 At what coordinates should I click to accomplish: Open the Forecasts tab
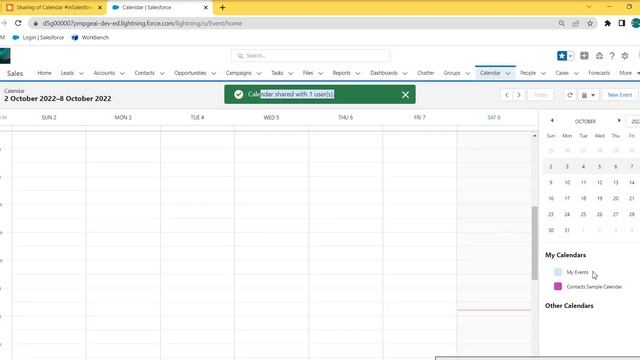coord(599,73)
